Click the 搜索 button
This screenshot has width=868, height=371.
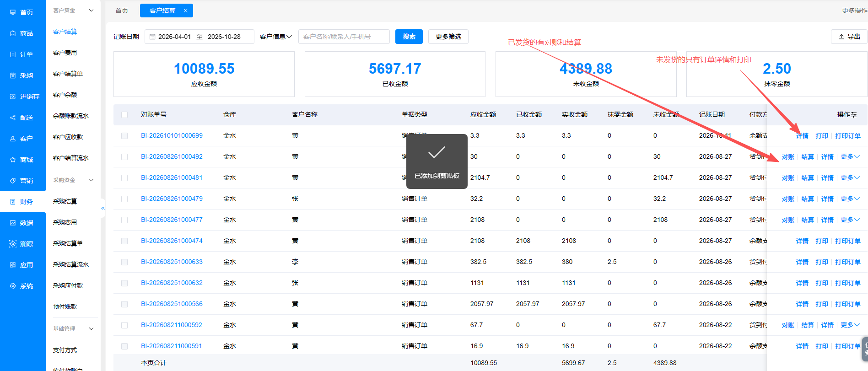(409, 37)
